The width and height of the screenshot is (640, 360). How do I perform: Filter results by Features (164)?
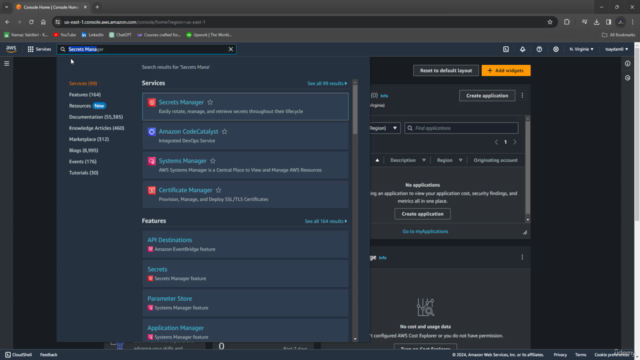point(84,95)
